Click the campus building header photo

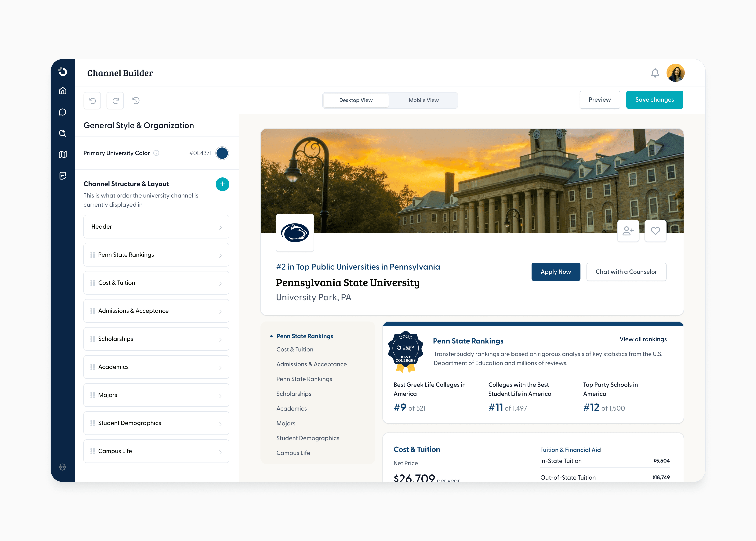pos(472,181)
